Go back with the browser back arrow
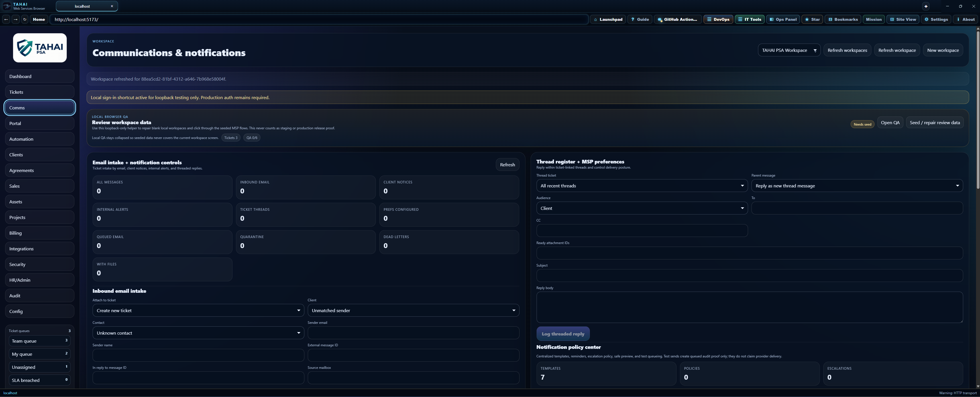The image size is (980, 397). click(6, 19)
